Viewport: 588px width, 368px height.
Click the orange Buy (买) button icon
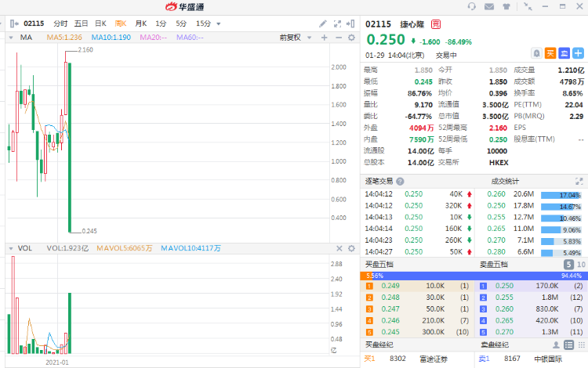tap(550, 53)
